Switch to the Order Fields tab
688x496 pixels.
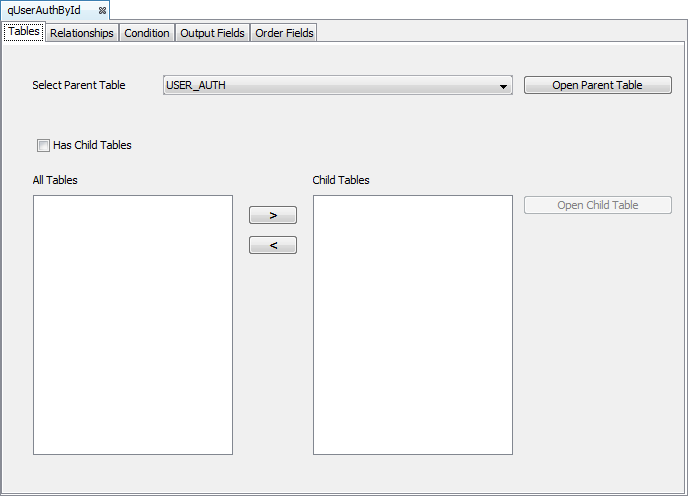pyautogui.click(x=284, y=33)
